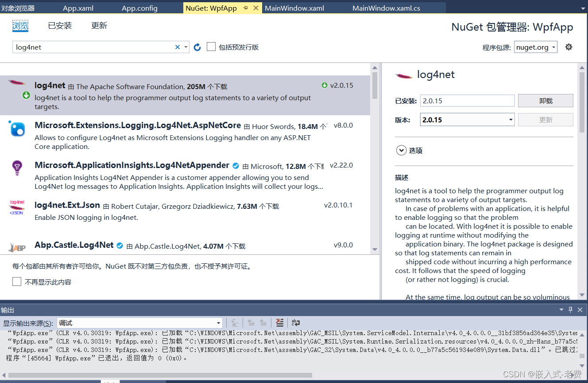Image resolution: width=588 pixels, height=383 pixels.
Task: Refresh the NuGet package search results
Action: [197, 47]
